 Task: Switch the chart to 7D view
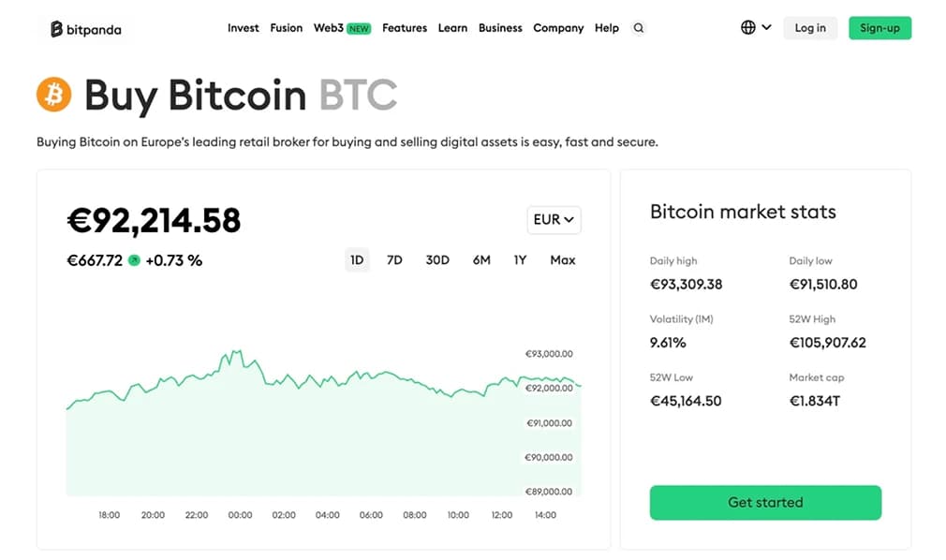(x=394, y=259)
